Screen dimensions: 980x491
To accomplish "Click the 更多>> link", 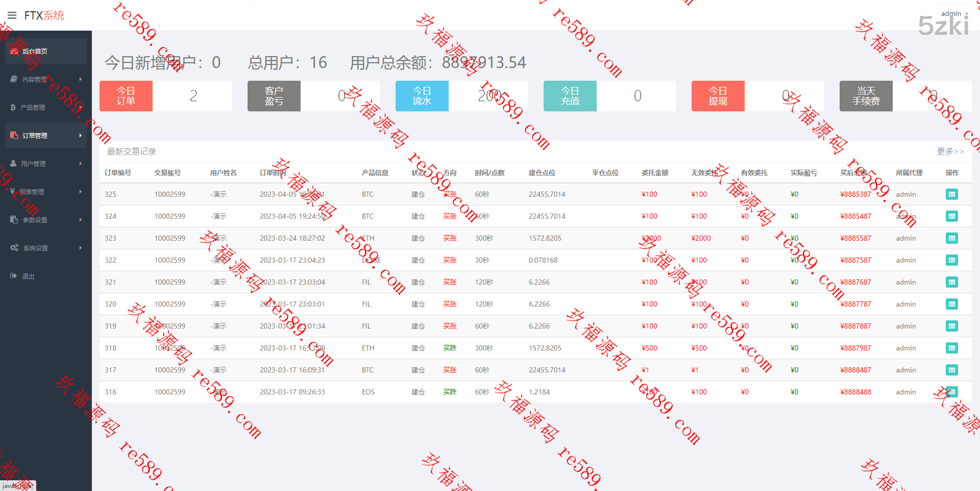I will tap(950, 152).
